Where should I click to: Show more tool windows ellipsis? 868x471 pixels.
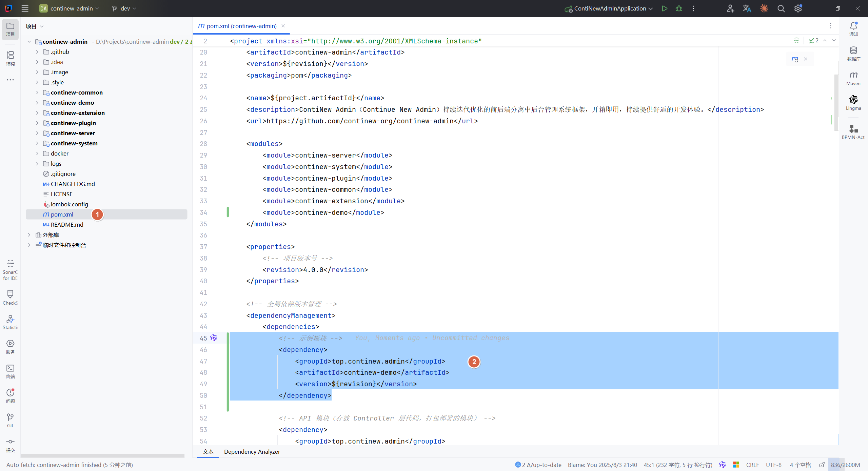click(x=10, y=80)
